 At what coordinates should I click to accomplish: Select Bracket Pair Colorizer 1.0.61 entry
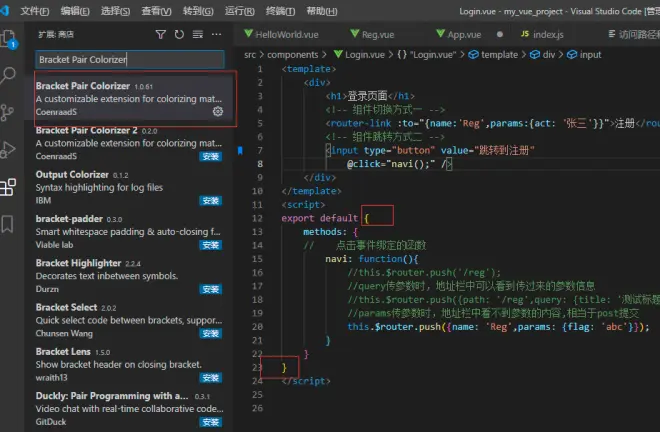tap(130, 99)
